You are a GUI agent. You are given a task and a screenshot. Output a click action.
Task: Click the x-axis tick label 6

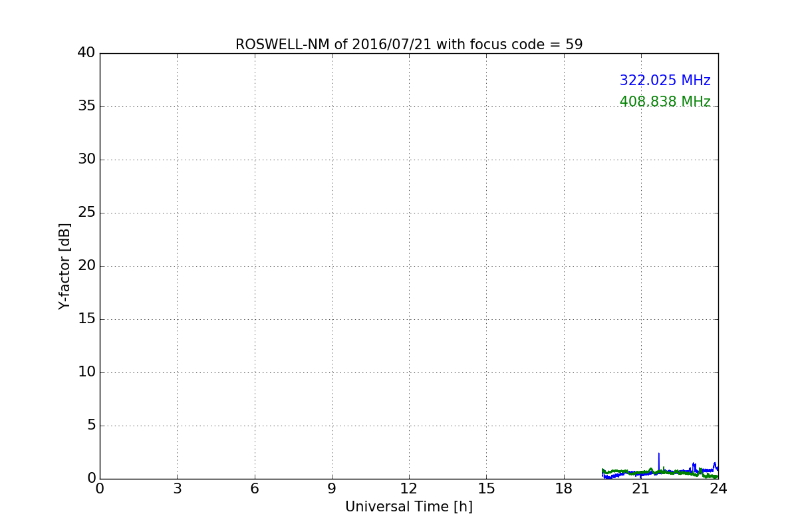pos(254,489)
